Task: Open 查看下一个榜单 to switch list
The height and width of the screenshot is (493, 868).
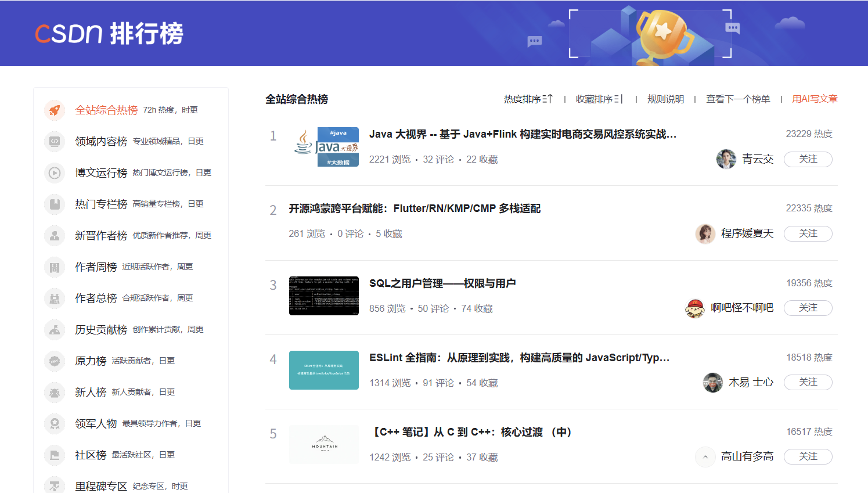Action: tap(737, 99)
